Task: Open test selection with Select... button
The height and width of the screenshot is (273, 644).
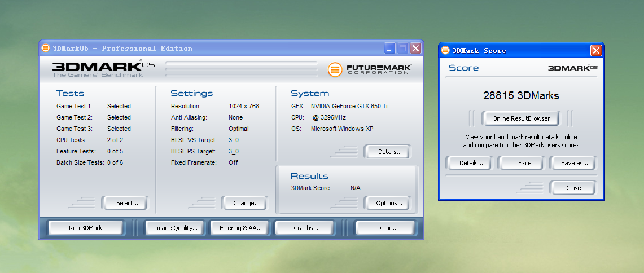Action: pyautogui.click(x=124, y=203)
